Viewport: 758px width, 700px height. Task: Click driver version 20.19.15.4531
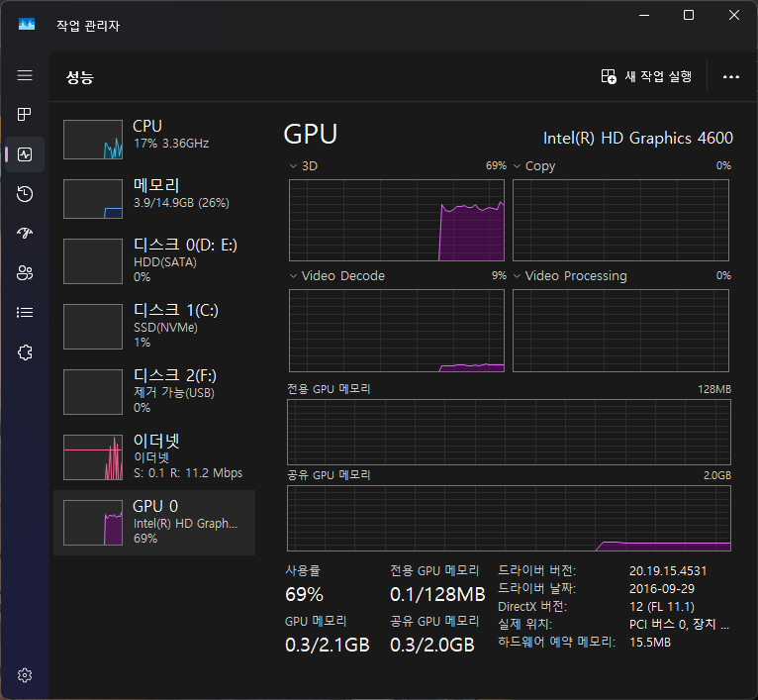click(x=668, y=571)
